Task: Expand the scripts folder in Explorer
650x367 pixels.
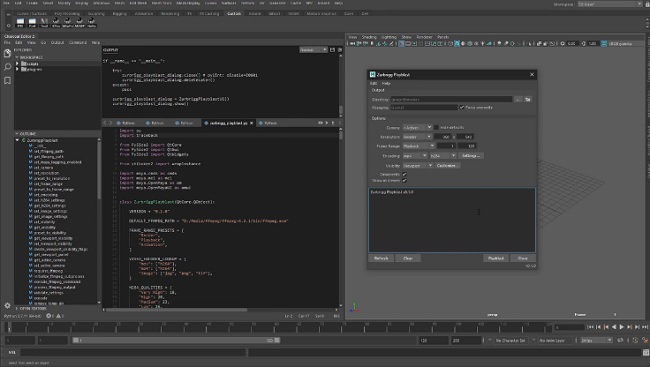Action: tap(17, 64)
